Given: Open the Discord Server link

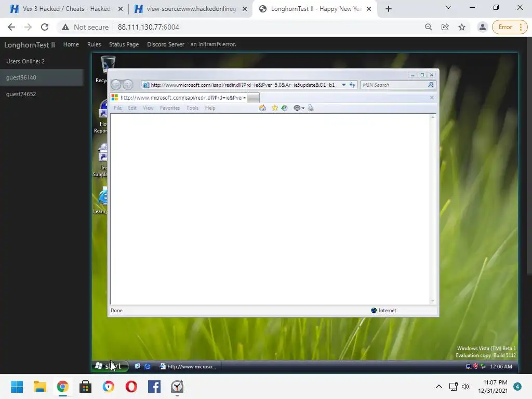Looking at the screenshot, I should [166, 45].
